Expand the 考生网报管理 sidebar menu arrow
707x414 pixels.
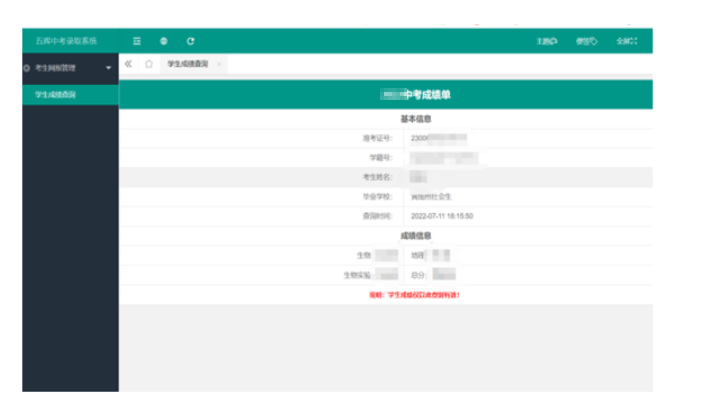[109, 68]
